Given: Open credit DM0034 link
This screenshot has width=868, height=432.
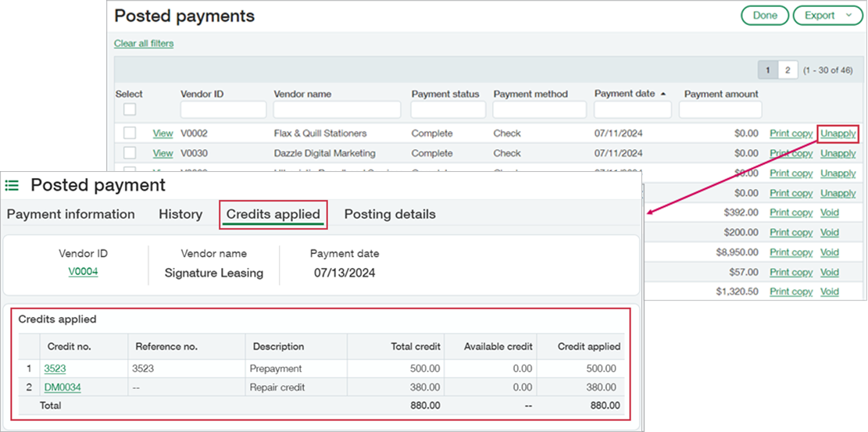Looking at the screenshot, I should pyautogui.click(x=63, y=387).
